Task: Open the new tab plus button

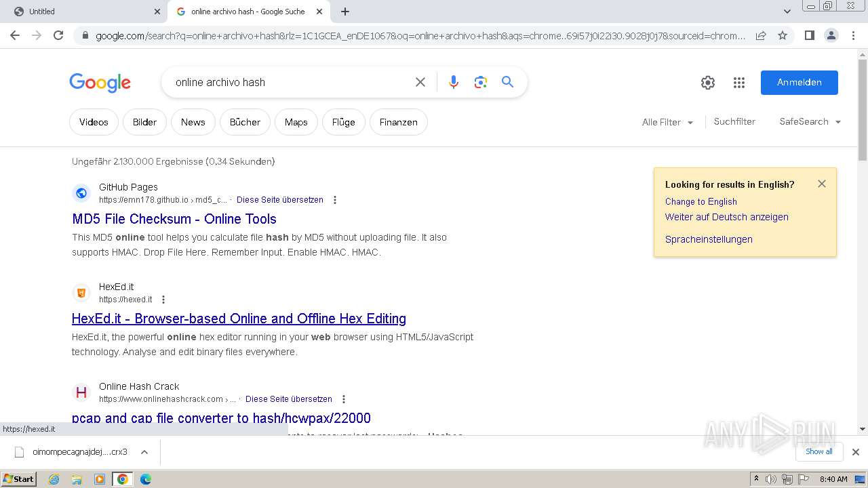Action: pyautogui.click(x=345, y=12)
